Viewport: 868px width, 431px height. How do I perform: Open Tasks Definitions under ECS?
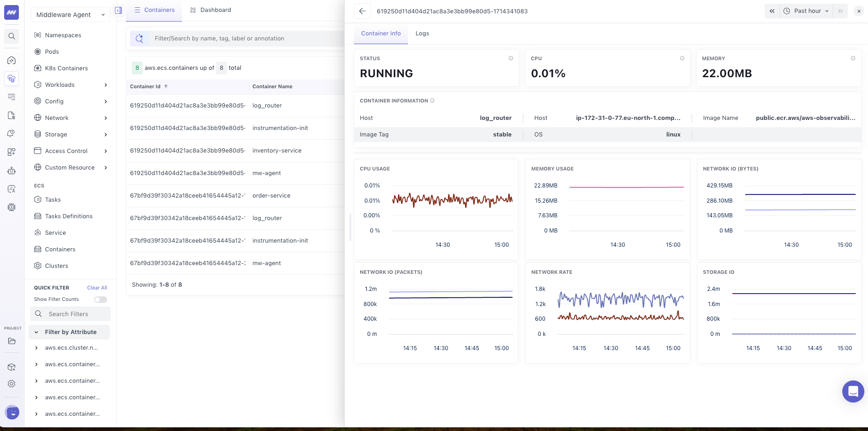click(68, 216)
